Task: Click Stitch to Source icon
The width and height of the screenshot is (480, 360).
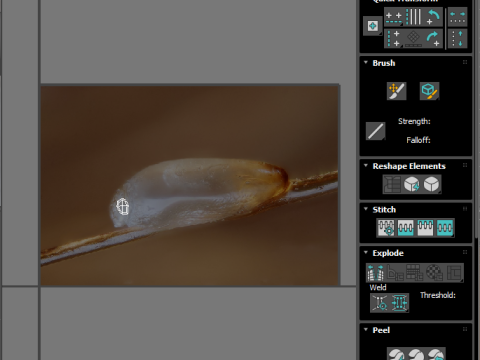Action: tap(425, 228)
